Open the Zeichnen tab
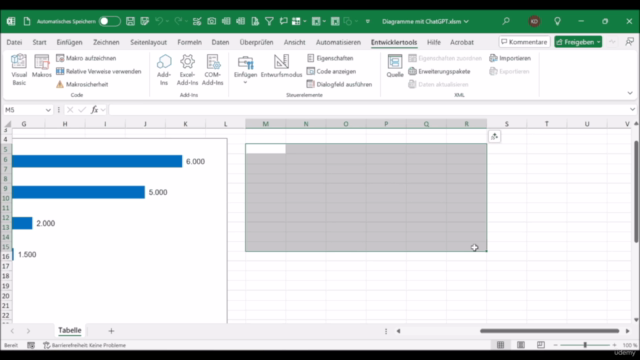The image size is (640, 360). point(106,42)
